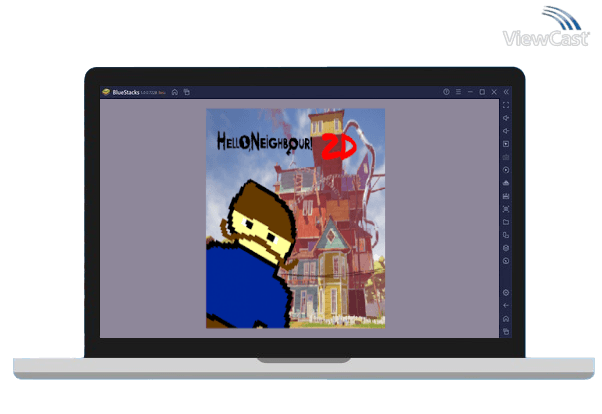
Task: Open the media folder icon in sidebar
Action: [506, 222]
